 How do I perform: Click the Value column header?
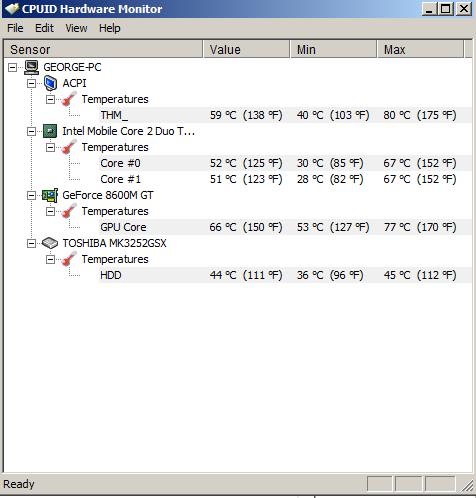(x=246, y=50)
